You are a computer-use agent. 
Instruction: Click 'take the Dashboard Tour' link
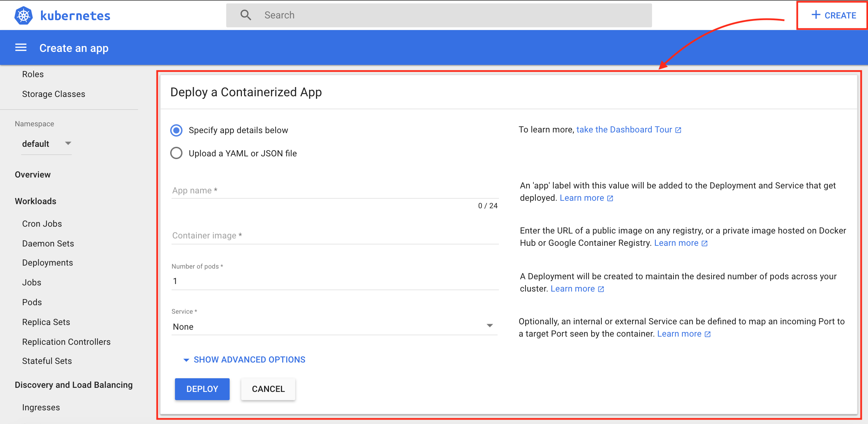[x=624, y=130]
